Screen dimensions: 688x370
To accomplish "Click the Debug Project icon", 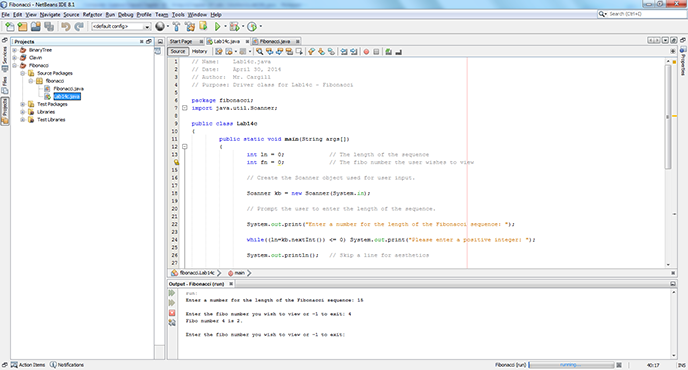I will pos(234,26).
